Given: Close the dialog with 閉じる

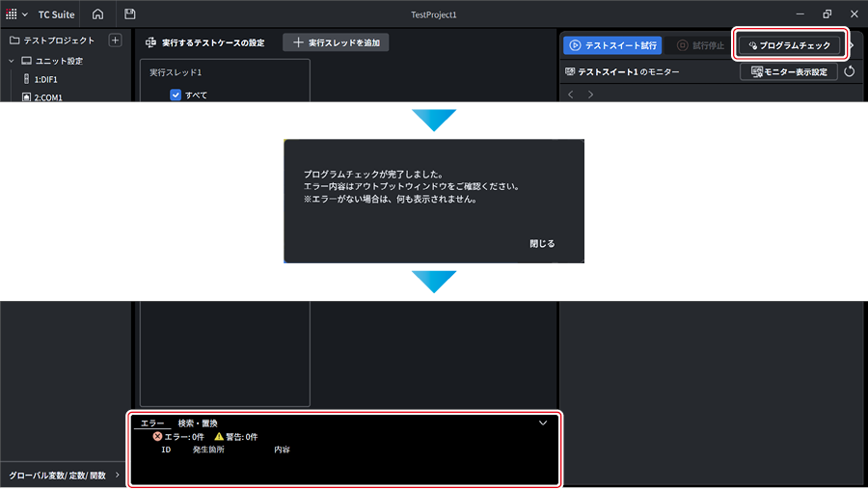Looking at the screenshot, I should (x=542, y=244).
